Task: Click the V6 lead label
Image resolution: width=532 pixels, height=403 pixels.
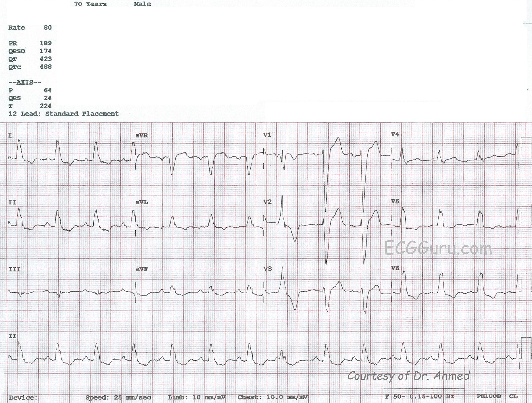Action: pos(395,268)
